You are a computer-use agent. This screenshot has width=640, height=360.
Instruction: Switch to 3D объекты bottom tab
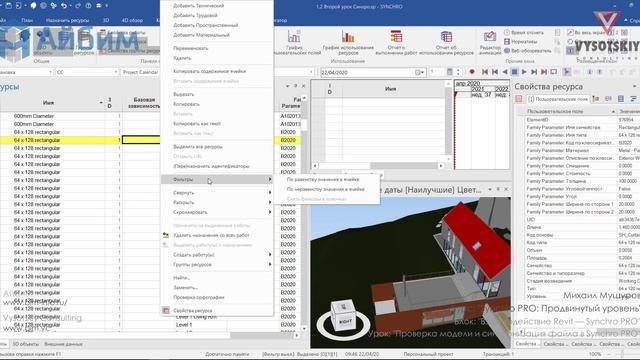point(25,344)
